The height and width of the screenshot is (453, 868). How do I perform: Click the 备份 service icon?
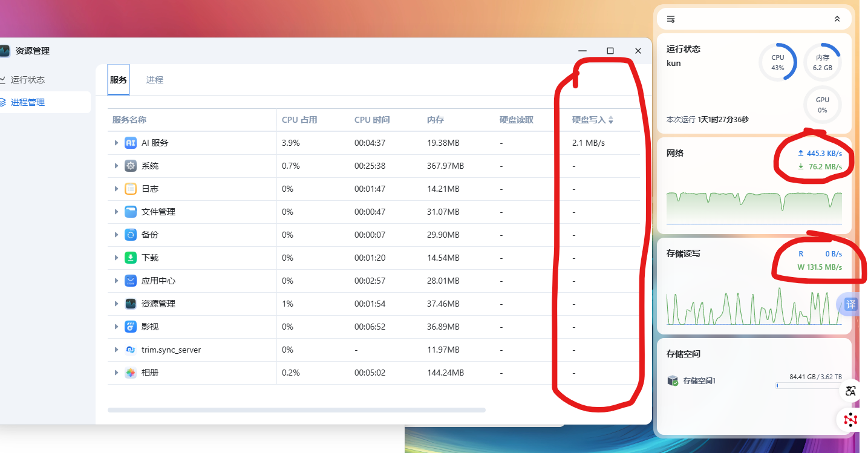tap(131, 235)
